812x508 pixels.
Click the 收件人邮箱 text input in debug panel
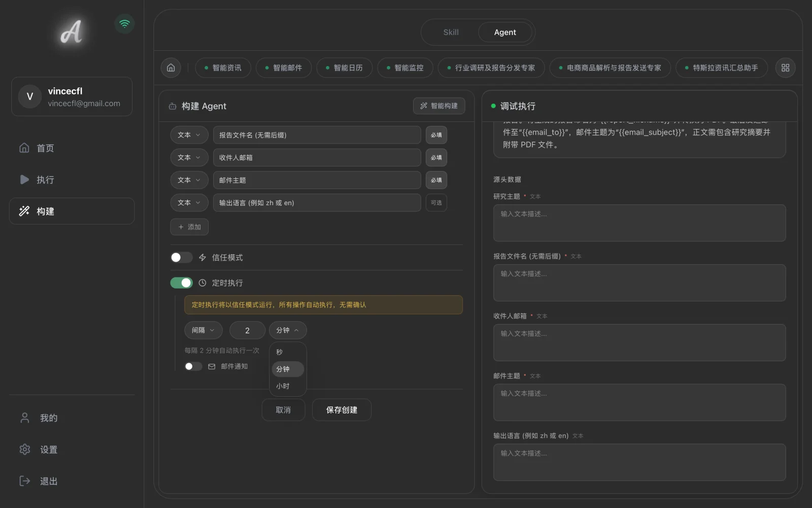coord(639,343)
